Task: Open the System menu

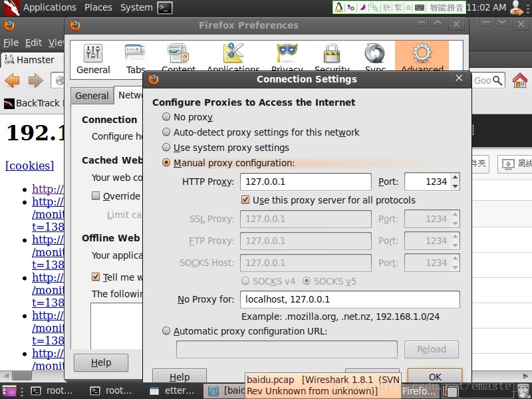Action: 136,7
